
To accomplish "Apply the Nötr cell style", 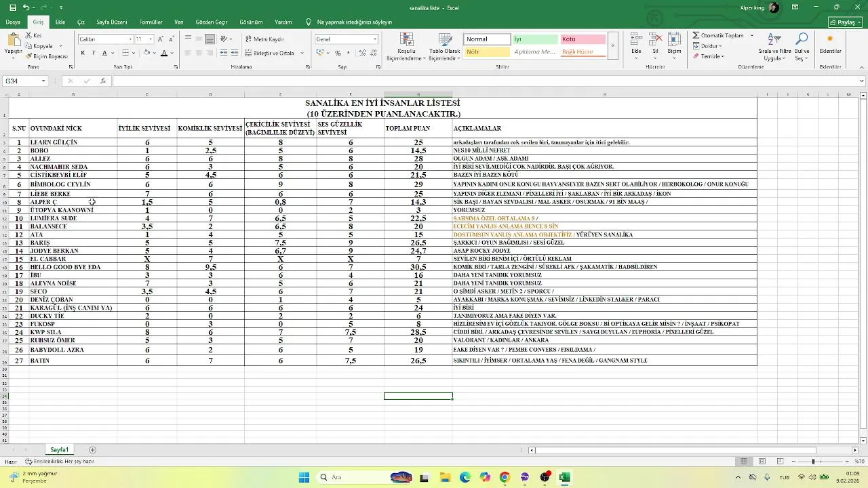I will [487, 52].
